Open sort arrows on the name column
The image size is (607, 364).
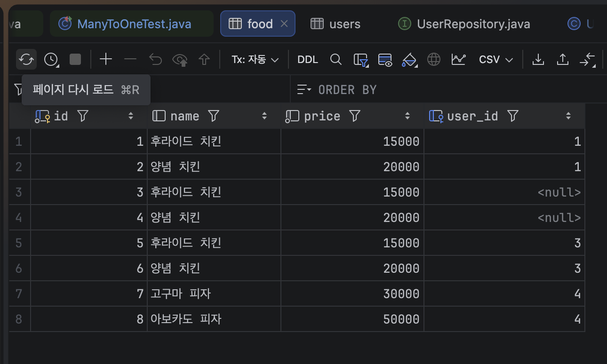coord(264,116)
